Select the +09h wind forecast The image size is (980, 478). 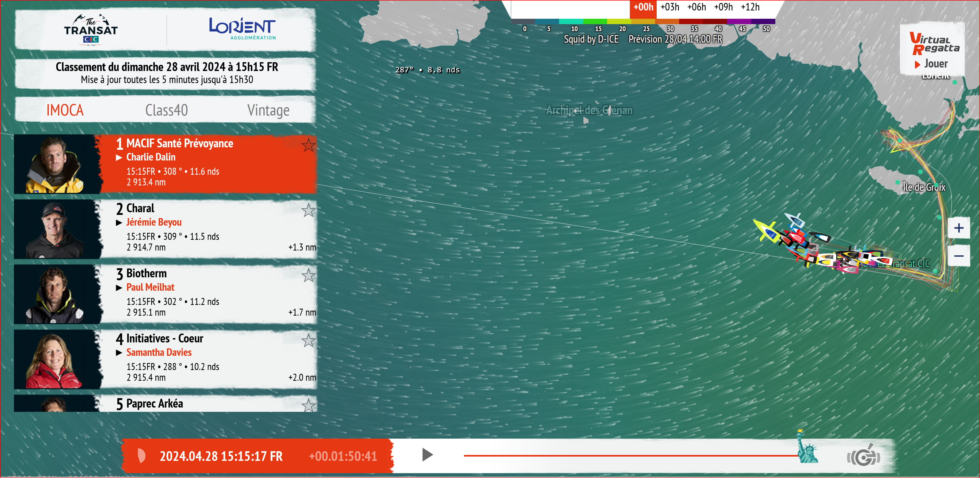[723, 7]
